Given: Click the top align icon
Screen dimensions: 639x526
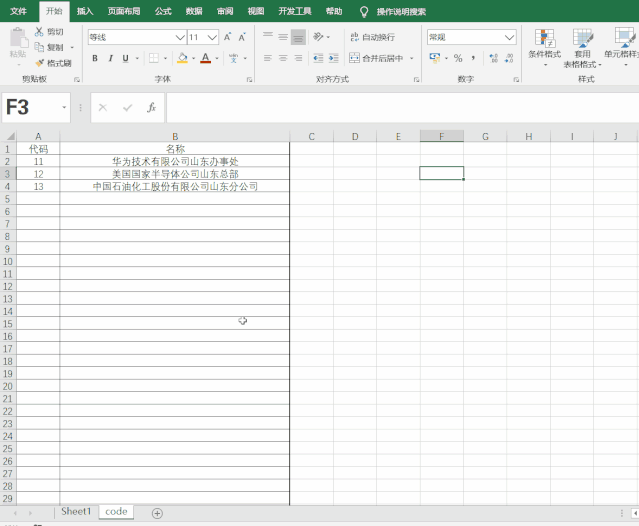Looking at the screenshot, I should (x=268, y=37).
